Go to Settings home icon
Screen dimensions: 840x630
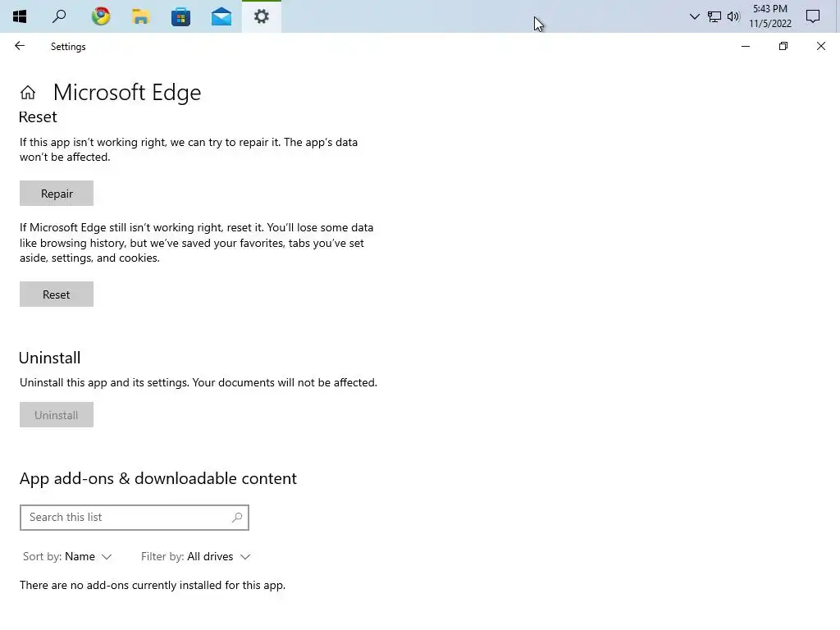[28, 93]
